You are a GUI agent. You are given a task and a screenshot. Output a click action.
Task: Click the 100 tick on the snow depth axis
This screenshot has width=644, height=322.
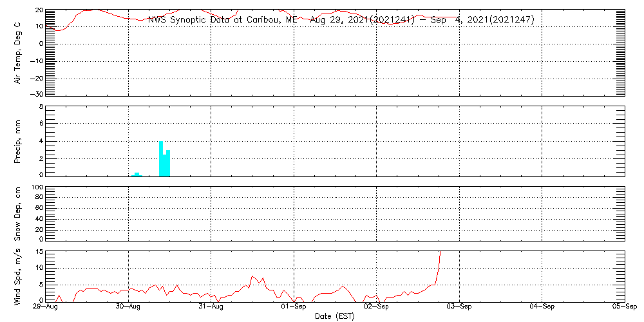tap(37, 188)
